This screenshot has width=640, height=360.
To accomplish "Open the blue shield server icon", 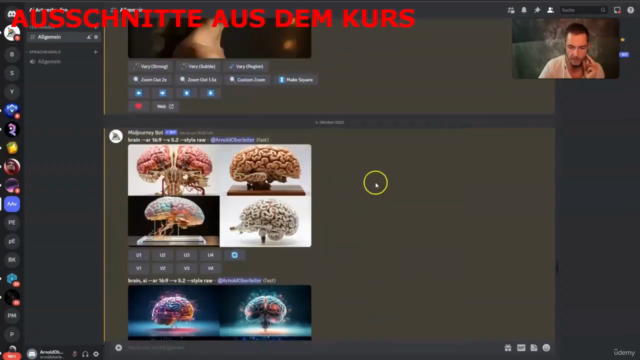I will tap(12, 110).
